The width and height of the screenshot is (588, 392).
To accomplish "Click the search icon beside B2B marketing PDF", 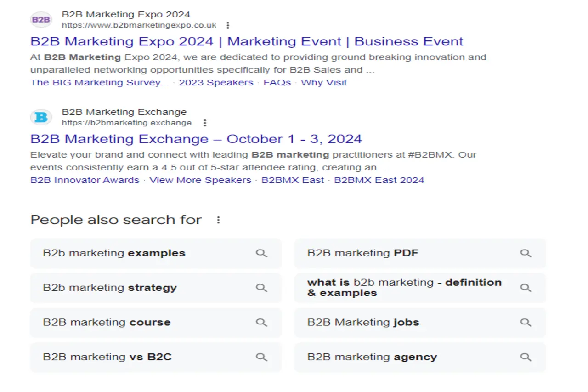I will click(526, 253).
